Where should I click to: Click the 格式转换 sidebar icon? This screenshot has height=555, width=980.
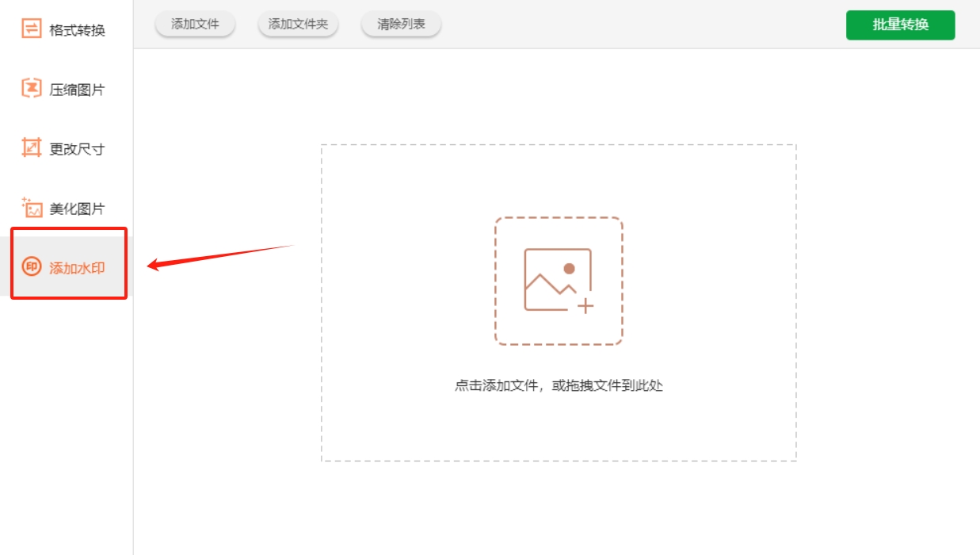[31, 30]
